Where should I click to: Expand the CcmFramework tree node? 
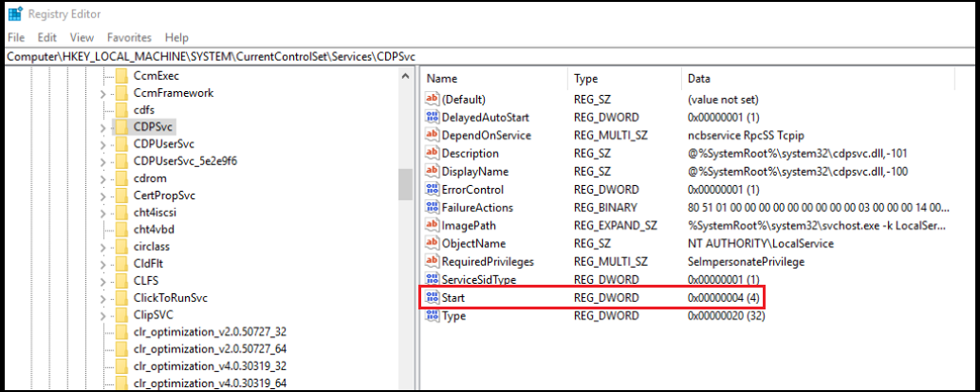pyautogui.click(x=102, y=93)
